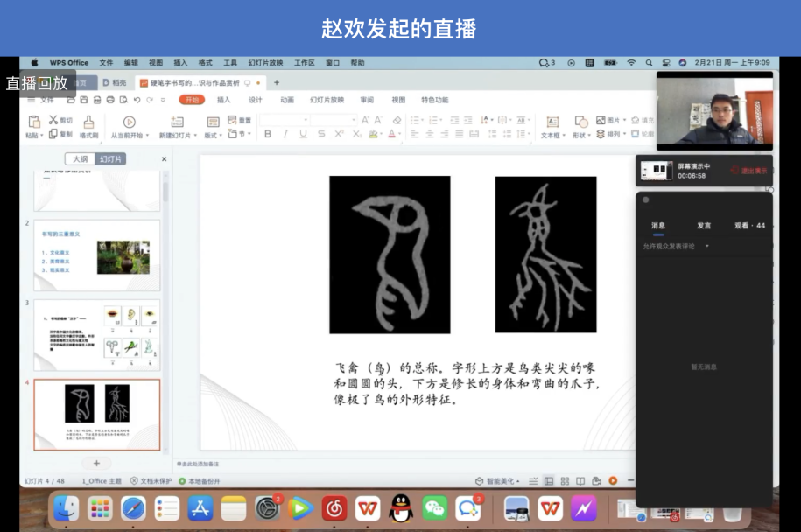Click the Cut (剪切) scissors icon
The height and width of the screenshot is (532, 801).
tap(54, 120)
